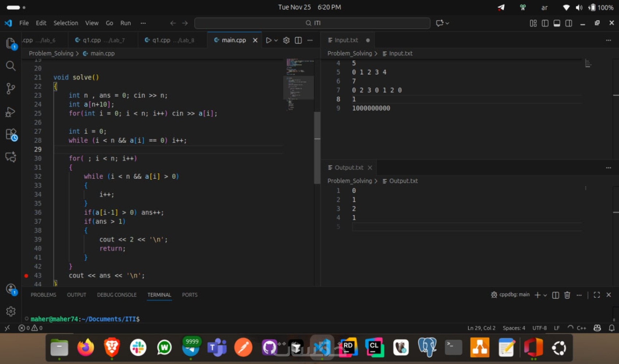Split the main.cpp editor right
This screenshot has width=619, height=364.
[298, 40]
